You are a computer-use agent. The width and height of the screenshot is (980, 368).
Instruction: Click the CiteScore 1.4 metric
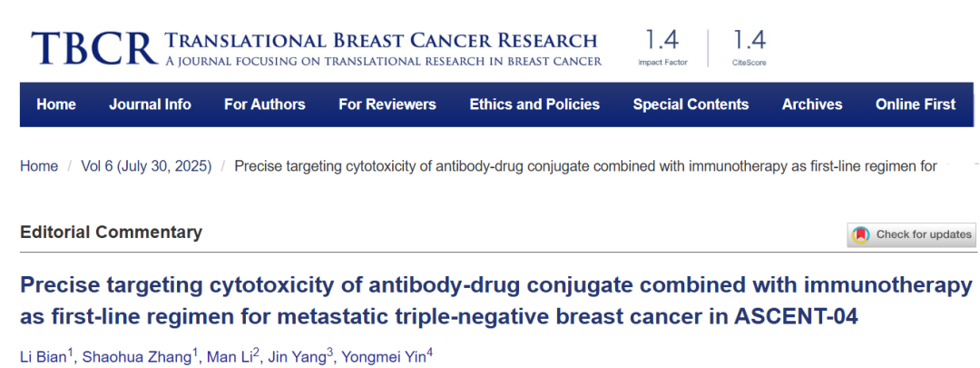coord(749,47)
